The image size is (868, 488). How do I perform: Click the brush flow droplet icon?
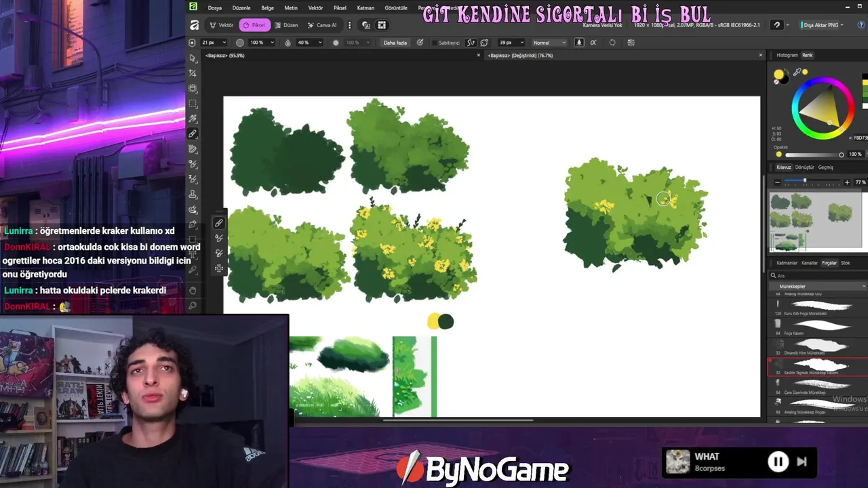288,42
